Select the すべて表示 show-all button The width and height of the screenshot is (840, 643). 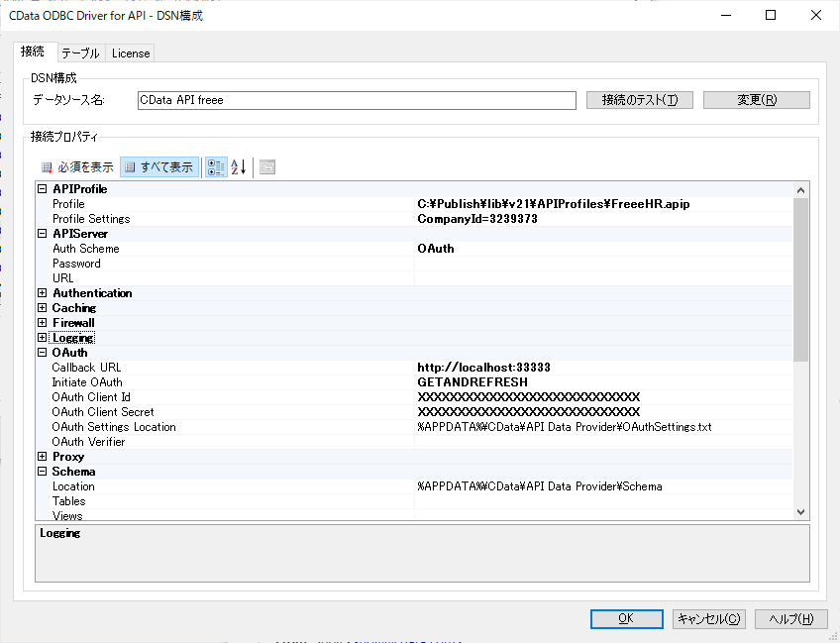point(159,167)
